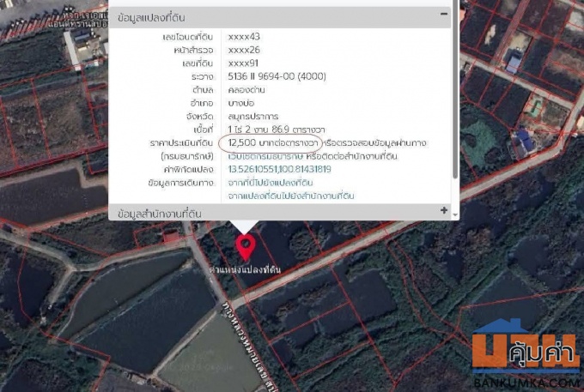This screenshot has width=584, height=392.
Task: Click the ตำแหน่งแปลงที่ดิน label under the pin
Action: click(x=245, y=269)
